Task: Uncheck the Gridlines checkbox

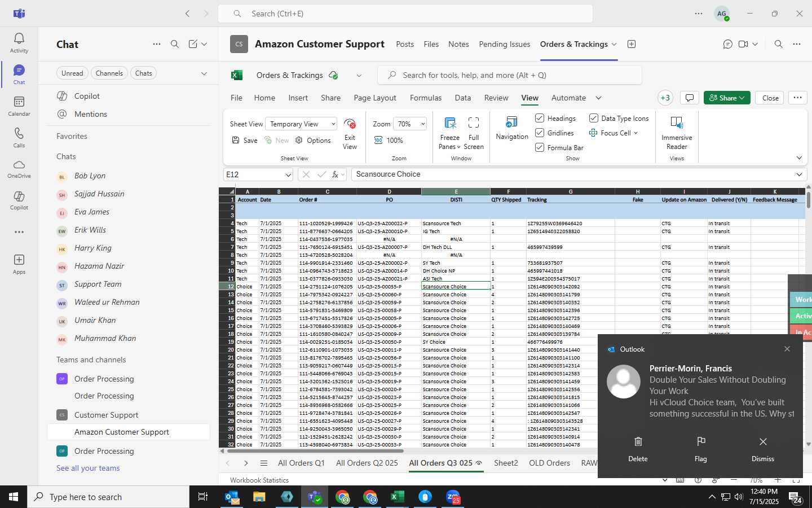Action: (x=540, y=133)
